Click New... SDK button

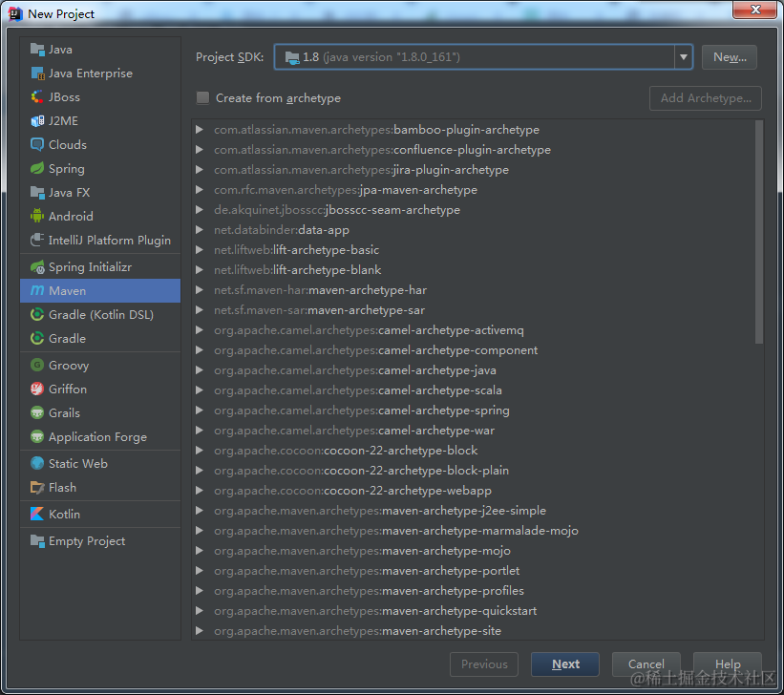730,57
